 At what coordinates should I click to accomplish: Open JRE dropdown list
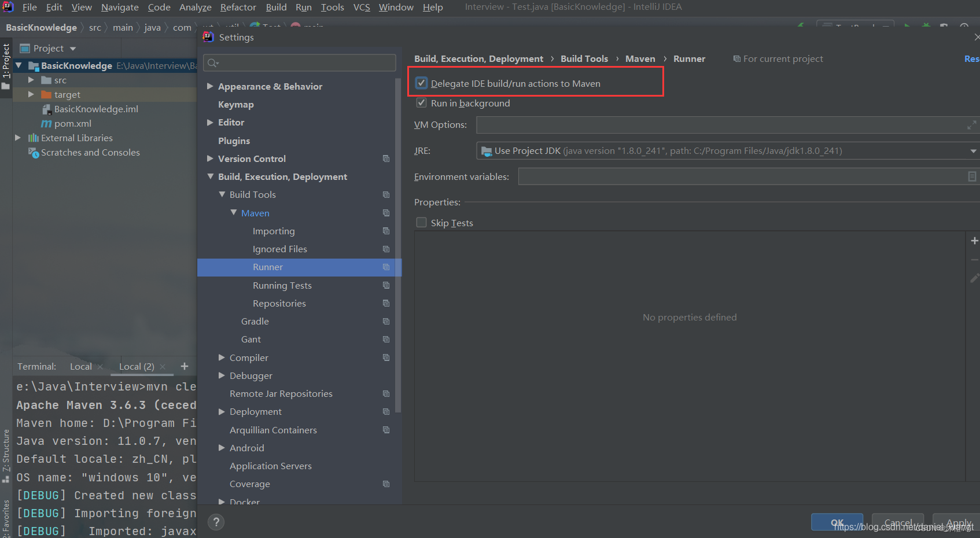(x=973, y=151)
